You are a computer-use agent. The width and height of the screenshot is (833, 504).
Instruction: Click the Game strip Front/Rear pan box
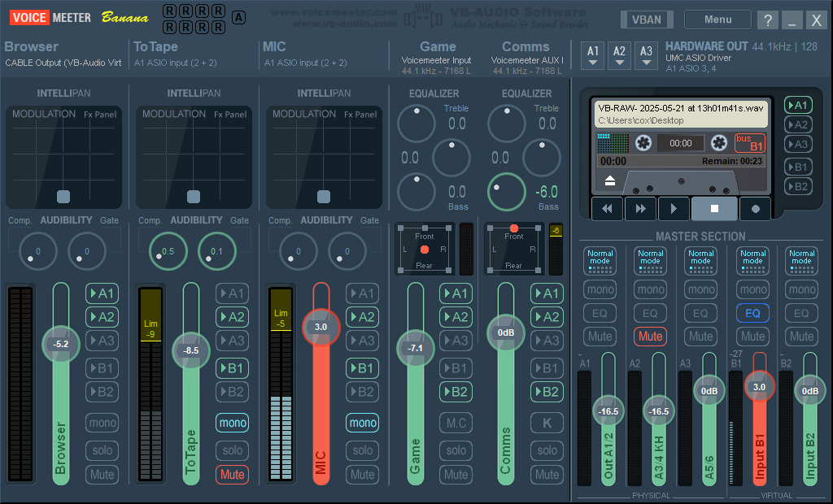425,249
